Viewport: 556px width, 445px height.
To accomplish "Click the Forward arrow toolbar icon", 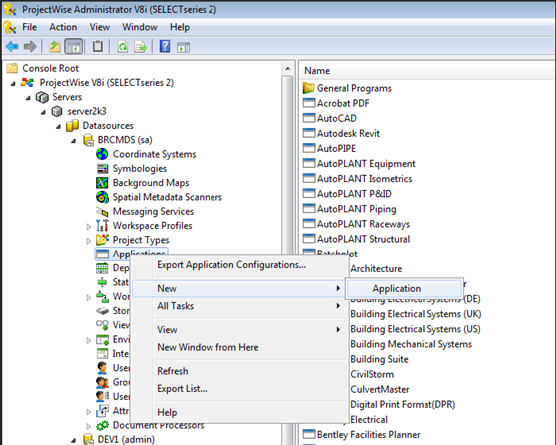I will pyautogui.click(x=30, y=46).
